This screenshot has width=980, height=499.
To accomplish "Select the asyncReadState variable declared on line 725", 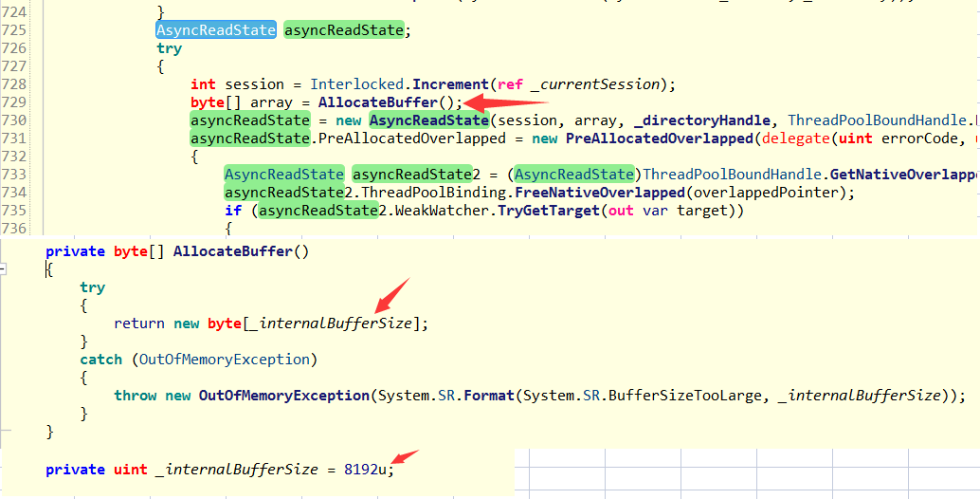I will tap(344, 30).
